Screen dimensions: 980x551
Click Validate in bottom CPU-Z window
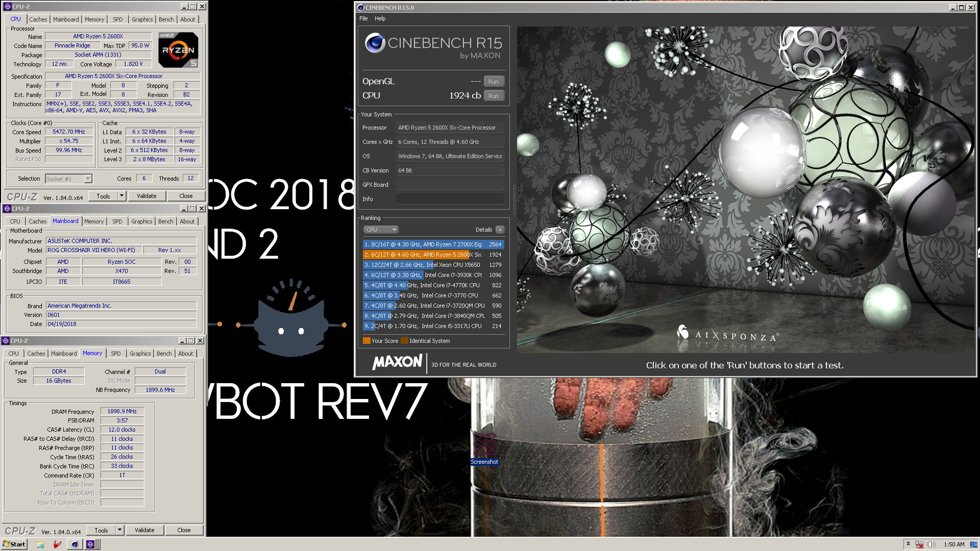point(144,530)
